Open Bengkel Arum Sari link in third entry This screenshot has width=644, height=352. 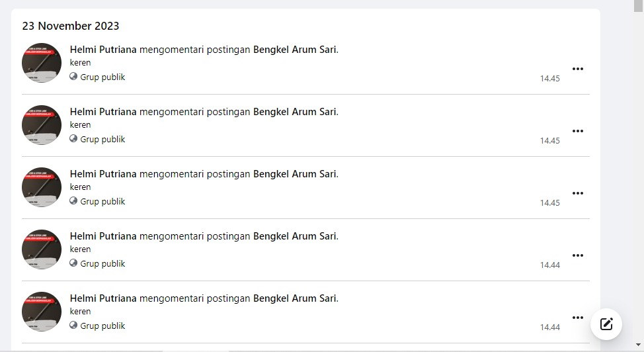[295, 174]
